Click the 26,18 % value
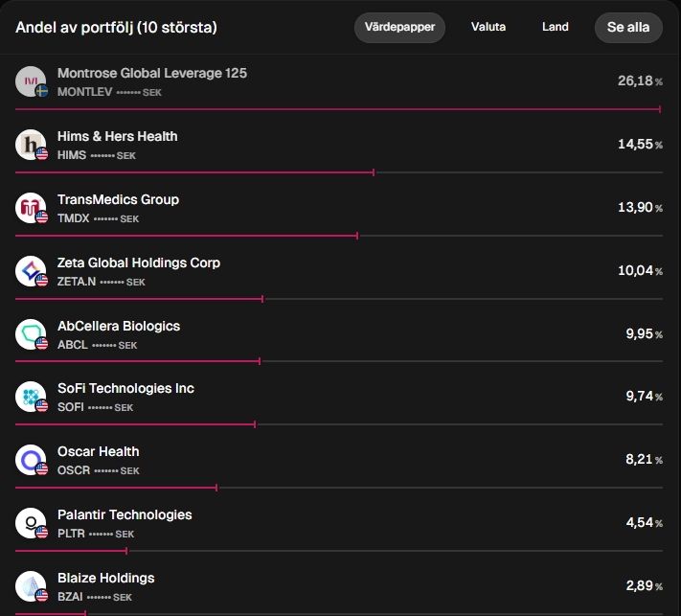Viewport: 681px width, 616px height. (640, 80)
